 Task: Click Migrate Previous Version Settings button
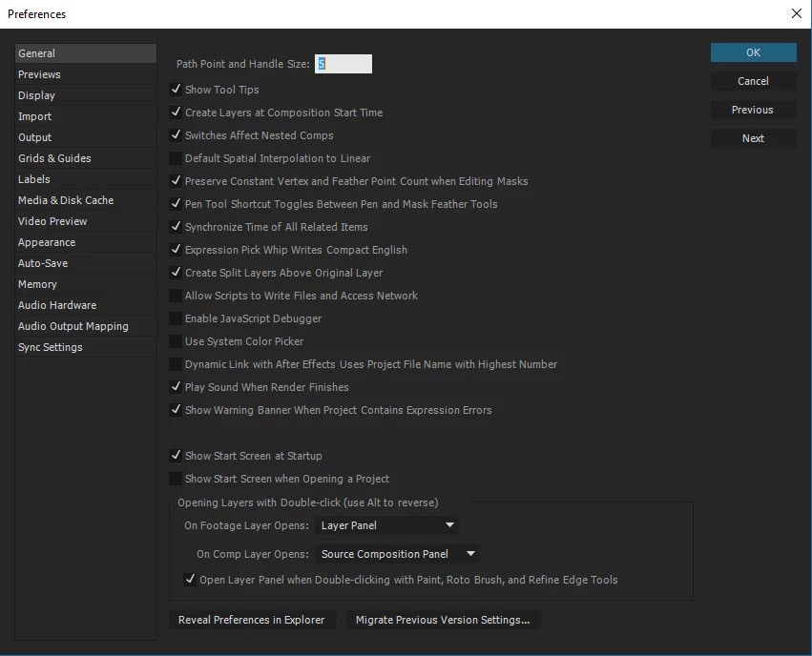tap(443, 620)
